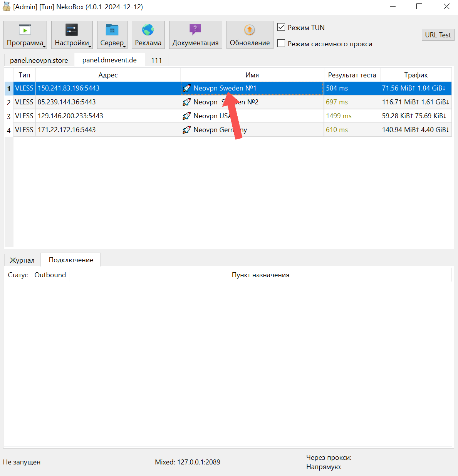This screenshot has height=476, width=458.
Task: Select row number 2 header
Action: 9,102
